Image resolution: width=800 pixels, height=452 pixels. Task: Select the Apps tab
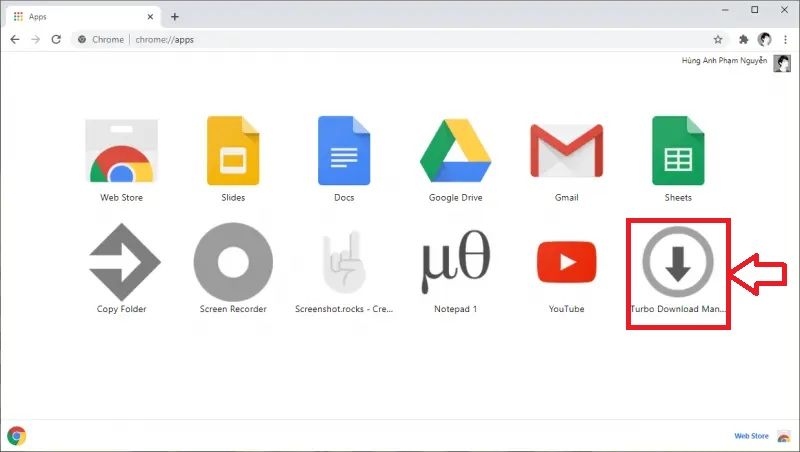point(84,17)
